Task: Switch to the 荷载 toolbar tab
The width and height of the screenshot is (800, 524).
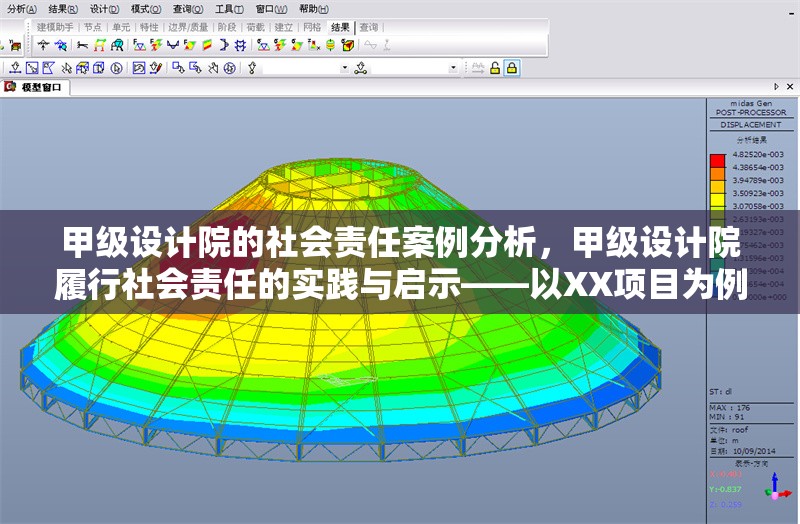Action: [x=255, y=27]
